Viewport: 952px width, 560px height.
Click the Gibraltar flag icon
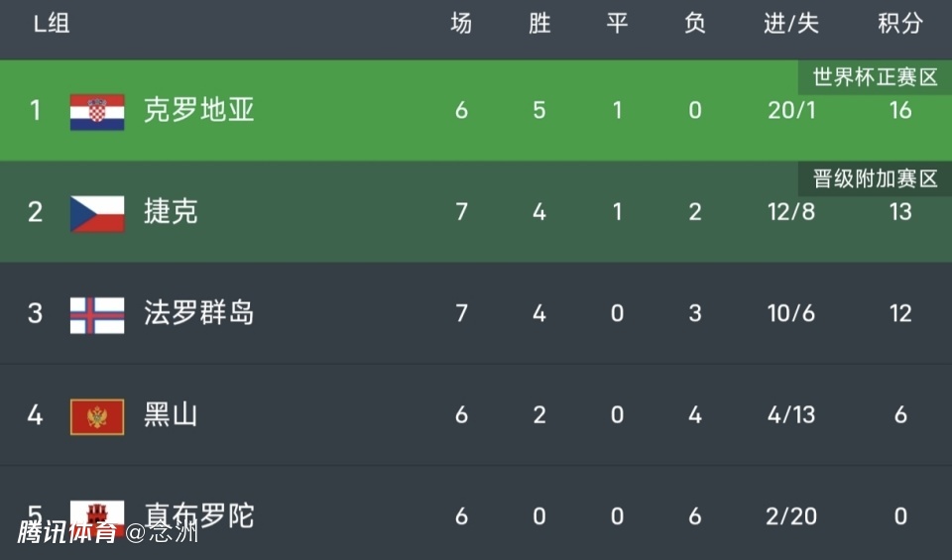97,512
